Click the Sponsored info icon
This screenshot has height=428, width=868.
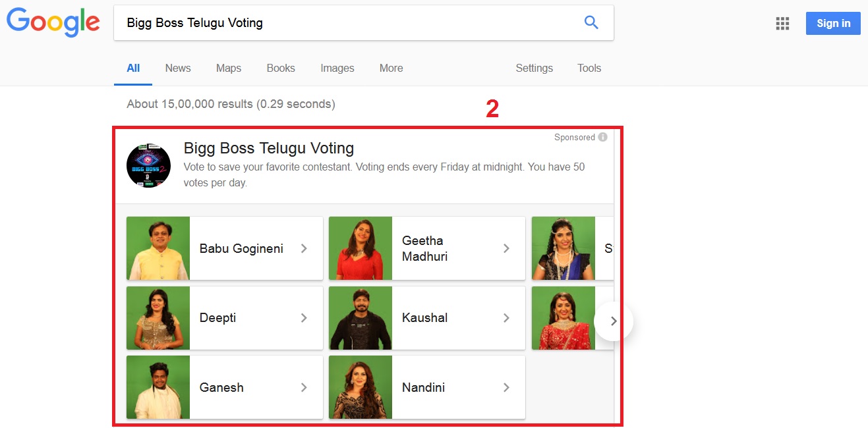(x=602, y=137)
